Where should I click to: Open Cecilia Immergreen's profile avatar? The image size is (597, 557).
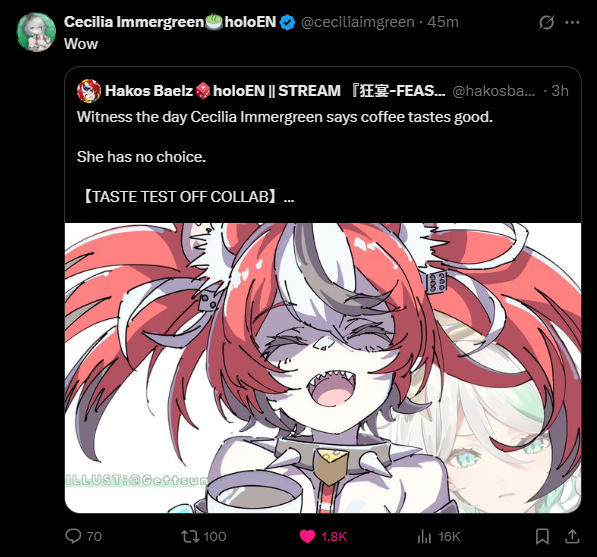[36, 32]
